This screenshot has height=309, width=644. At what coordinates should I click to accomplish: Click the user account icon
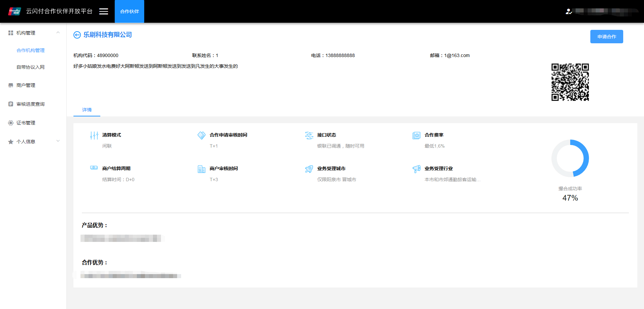pos(569,11)
